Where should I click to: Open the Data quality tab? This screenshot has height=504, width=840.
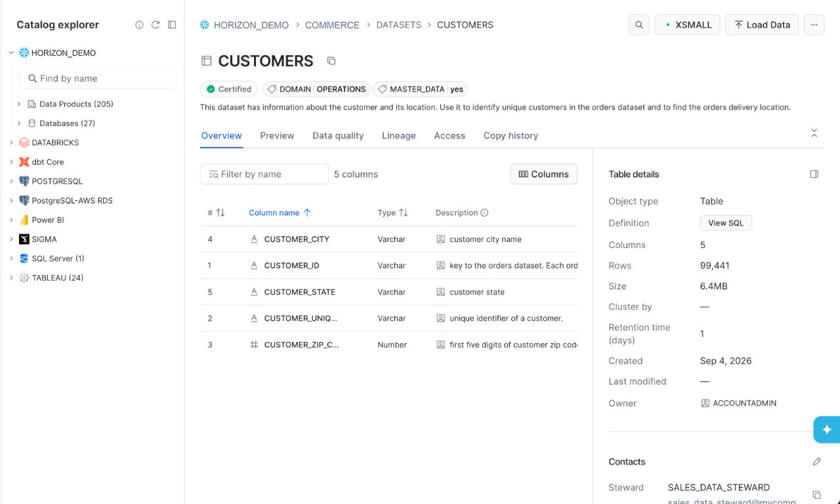[x=338, y=136]
